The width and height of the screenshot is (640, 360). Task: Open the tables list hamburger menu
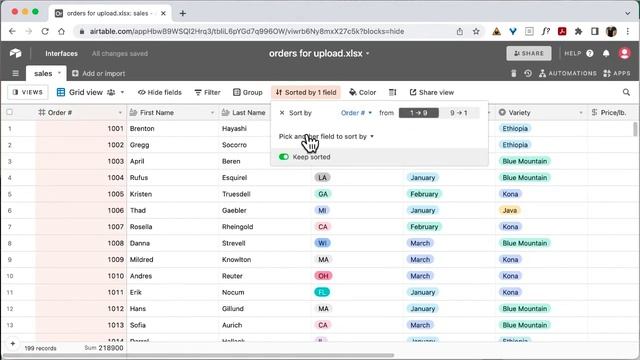16,73
